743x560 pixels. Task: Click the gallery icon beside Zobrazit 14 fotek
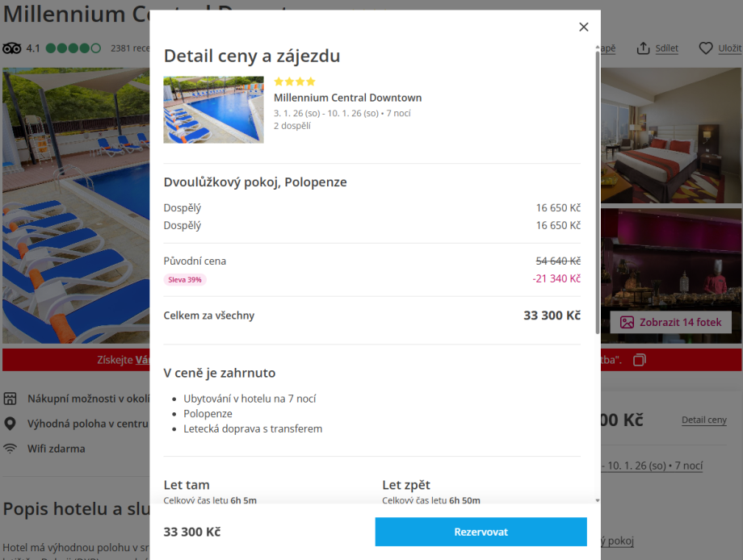pyautogui.click(x=627, y=322)
